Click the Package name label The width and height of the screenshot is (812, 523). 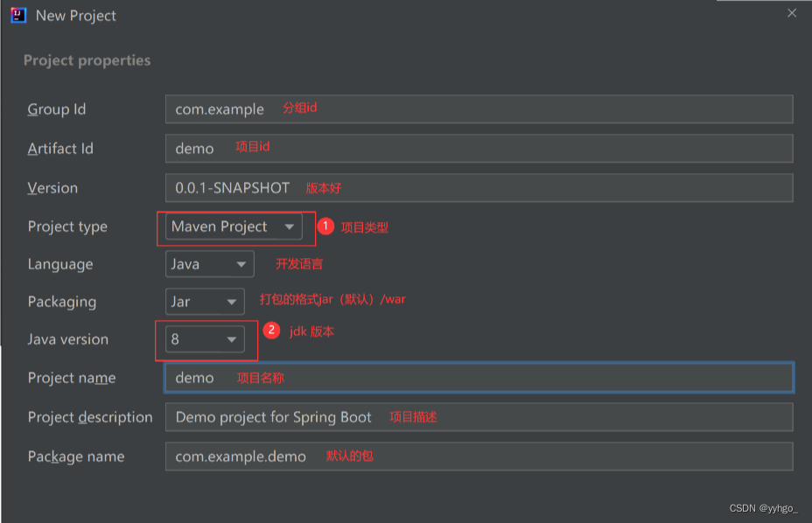(76, 457)
